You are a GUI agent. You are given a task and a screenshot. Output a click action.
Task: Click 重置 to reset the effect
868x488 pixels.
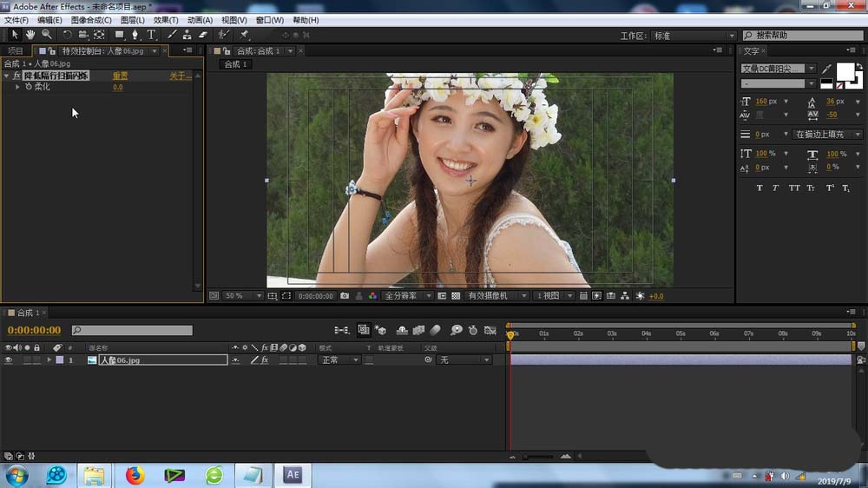[x=120, y=76]
